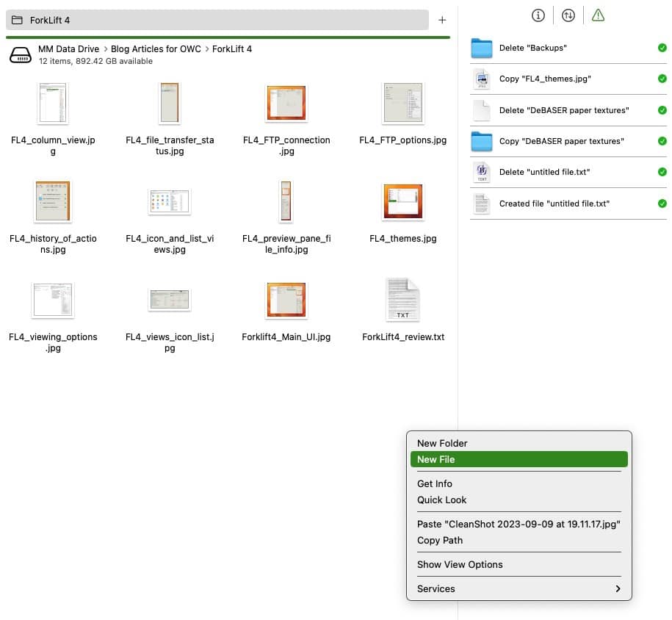Choose New Folder from context menu

tap(442, 443)
